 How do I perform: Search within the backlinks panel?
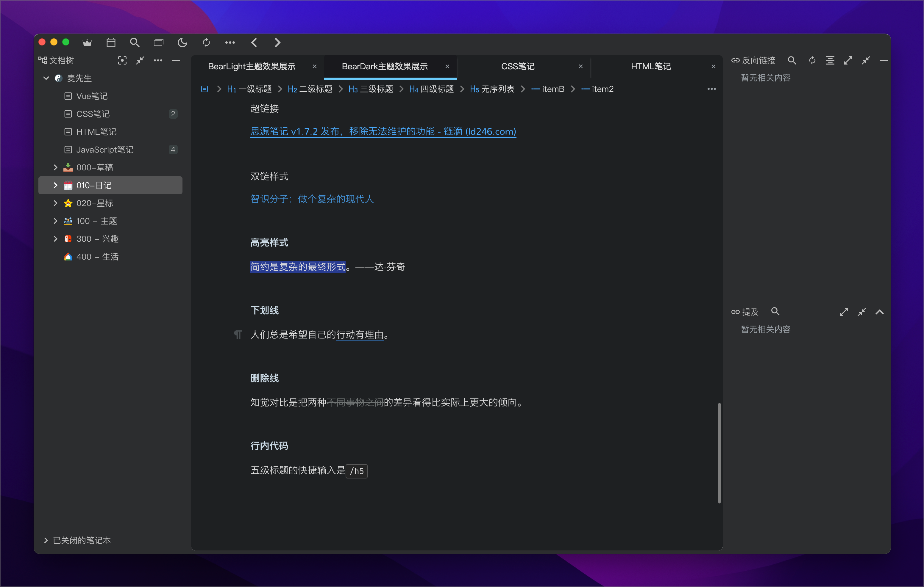(x=792, y=60)
